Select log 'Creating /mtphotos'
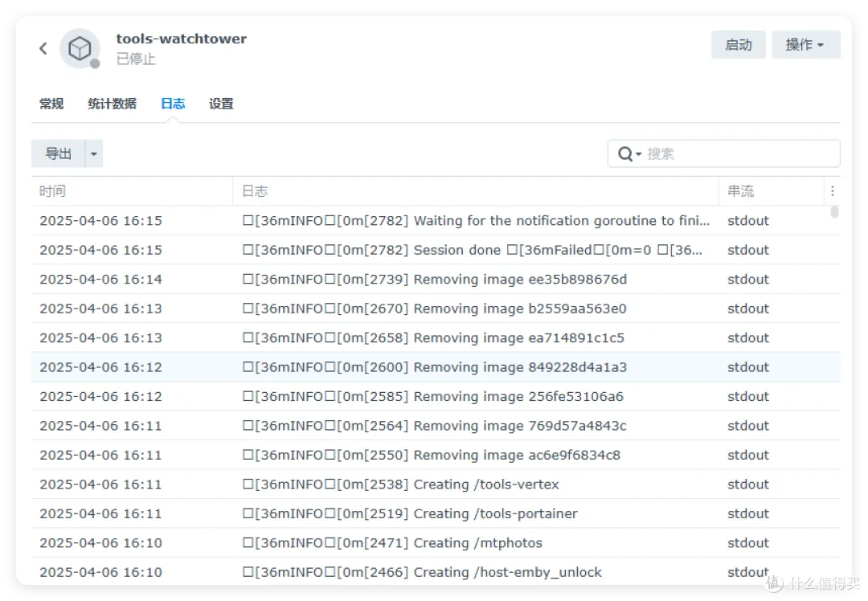The width and height of the screenshot is (868, 601). pos(436,543)
